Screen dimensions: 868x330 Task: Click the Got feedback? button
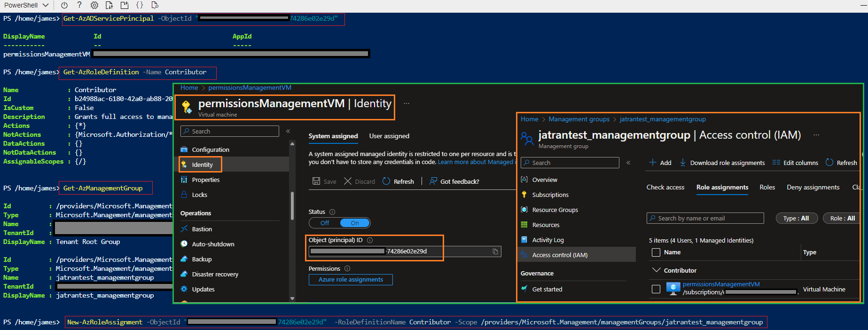pos(454,181)
